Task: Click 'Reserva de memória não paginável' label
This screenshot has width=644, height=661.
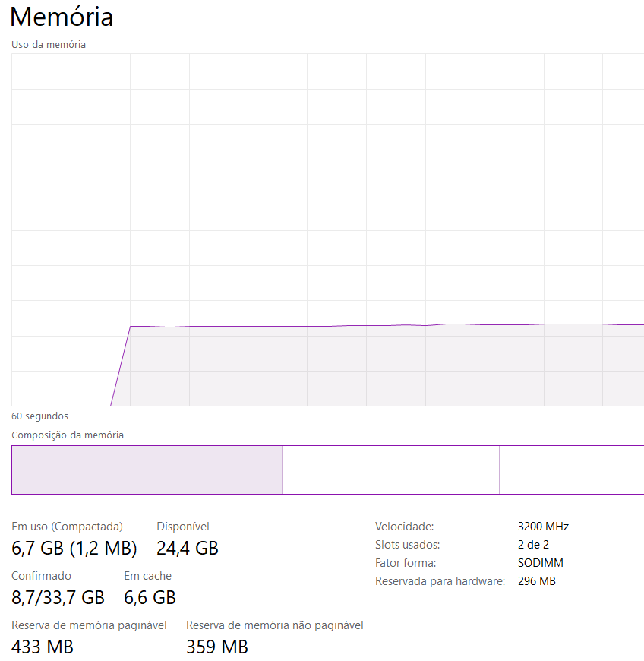Action: pyautogui.click(x=275, y=625)
